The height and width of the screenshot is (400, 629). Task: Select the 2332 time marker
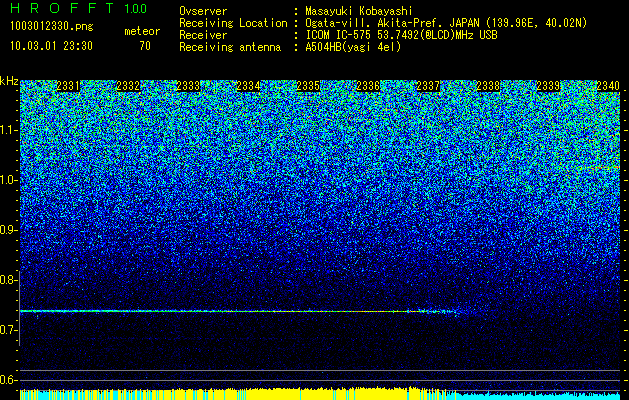click(128, 86)
